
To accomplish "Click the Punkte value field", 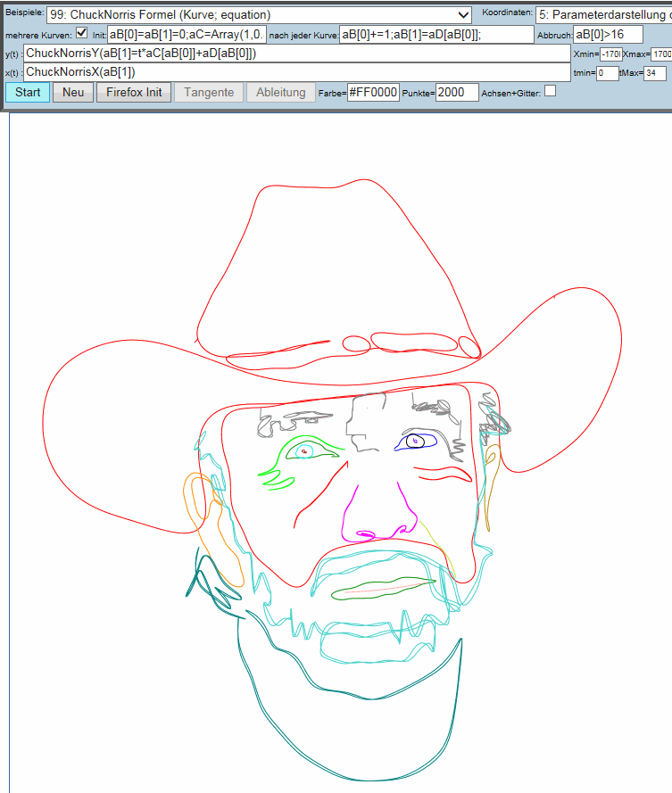I will coord(456,93).
